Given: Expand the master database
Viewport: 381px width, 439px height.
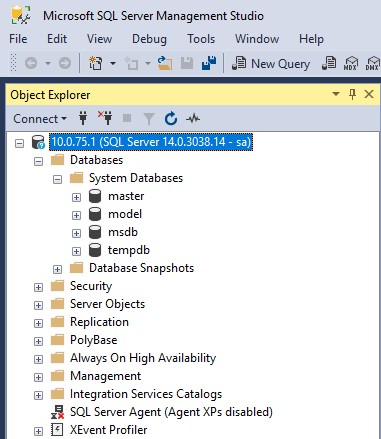Looking at the screenshot, I should point(76,198).
